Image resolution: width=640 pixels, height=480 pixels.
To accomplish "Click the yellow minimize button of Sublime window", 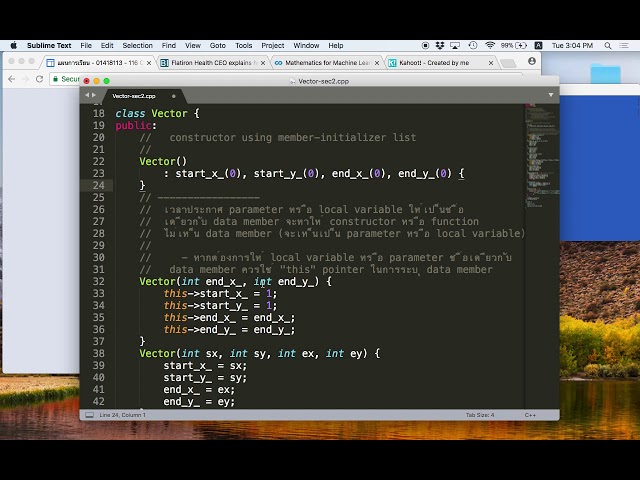I will (x=96, y=81).
